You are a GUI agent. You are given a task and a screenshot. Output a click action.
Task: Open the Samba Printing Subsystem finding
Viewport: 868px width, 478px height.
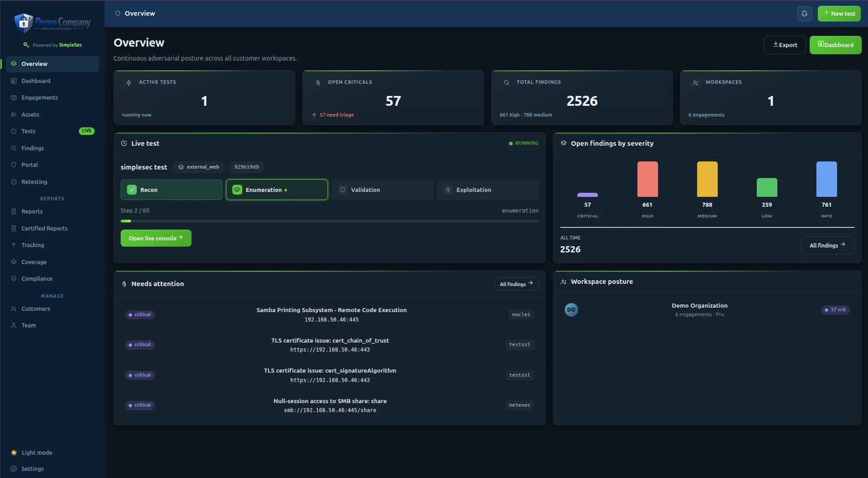[330, 314]
